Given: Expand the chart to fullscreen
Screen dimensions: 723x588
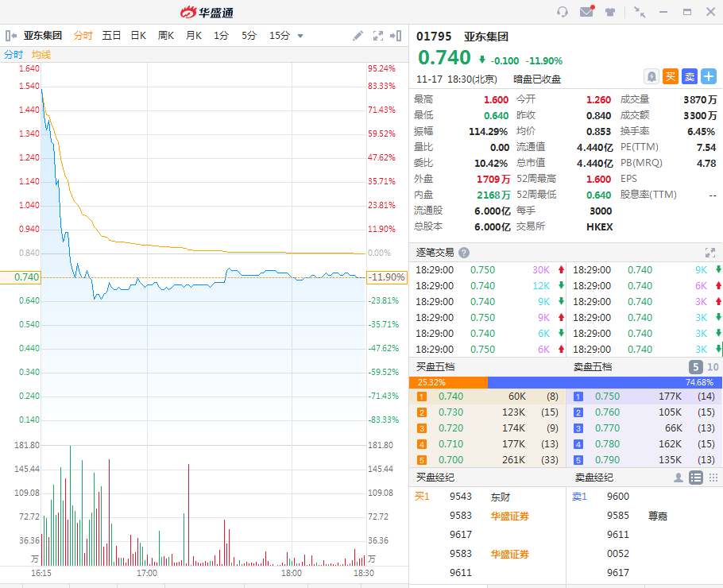Looking at the screenshot, I should [377, 36].
